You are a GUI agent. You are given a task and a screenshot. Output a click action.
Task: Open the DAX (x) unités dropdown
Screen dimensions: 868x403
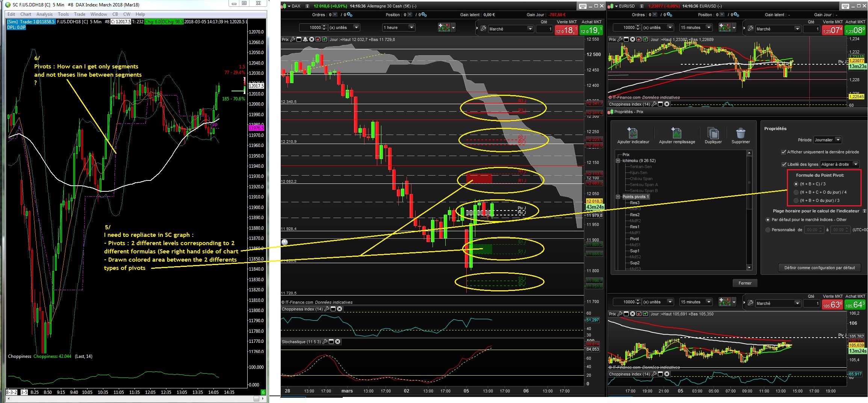(x=344, y=27)
